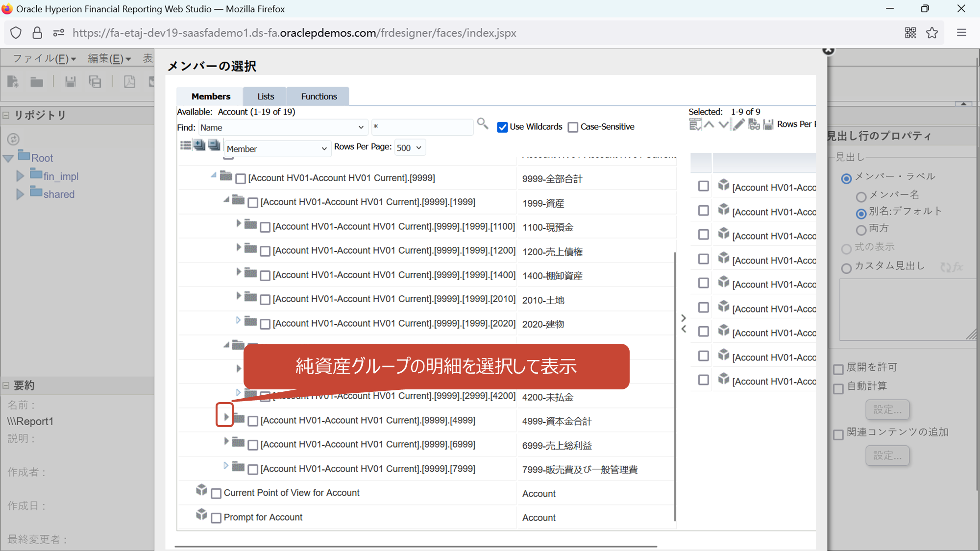Switch to the Functions tab

318,96
